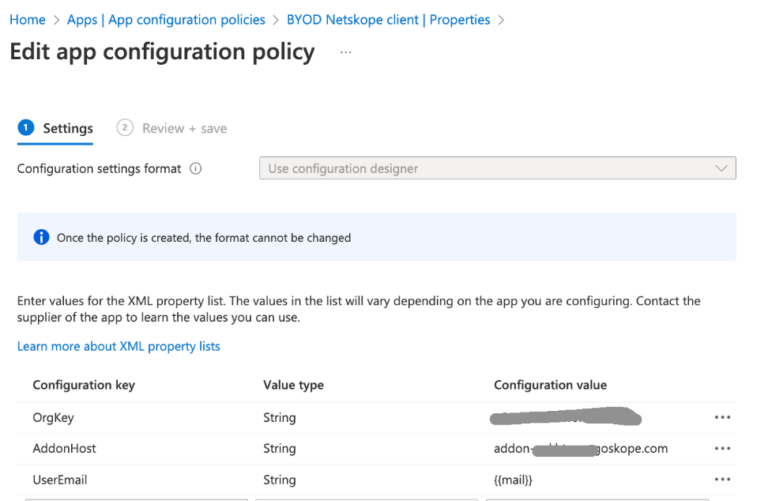Image resolution: width=768 pixels, height=501 pixels.
Task: Click info icon next to Configuration settings format
Action: 196,169
